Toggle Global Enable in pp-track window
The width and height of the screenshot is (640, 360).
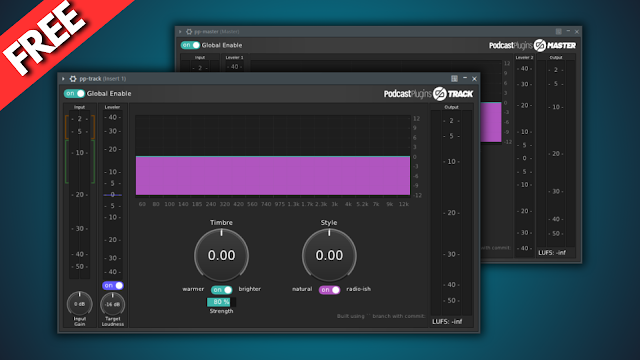[x=74, y=93]
